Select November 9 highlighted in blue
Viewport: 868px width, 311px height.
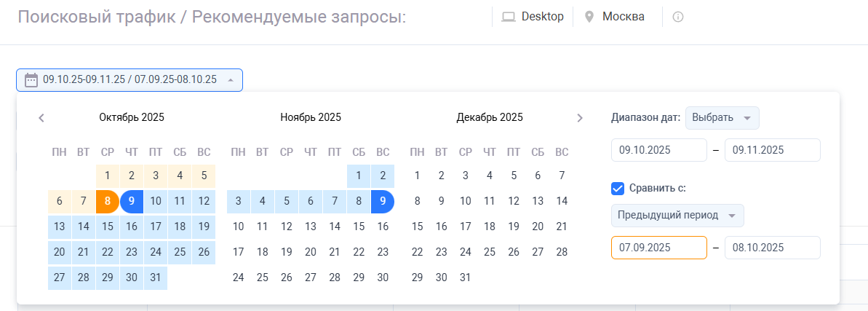383,202
